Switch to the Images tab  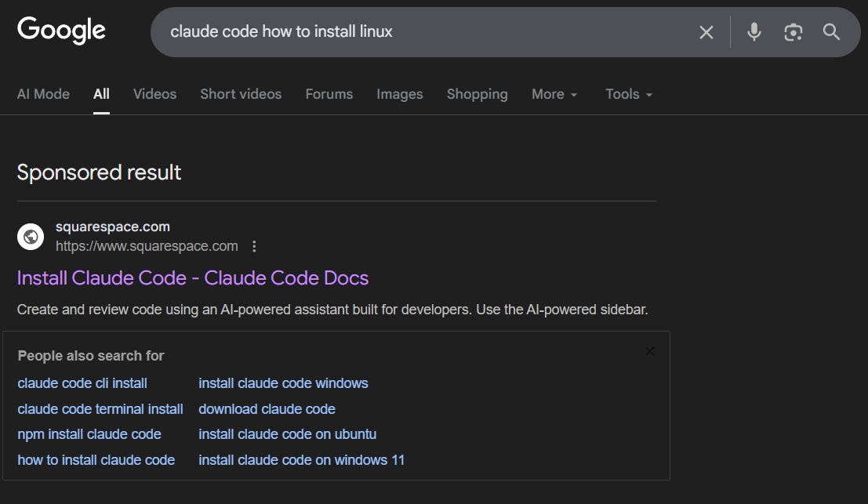[399, 94]
